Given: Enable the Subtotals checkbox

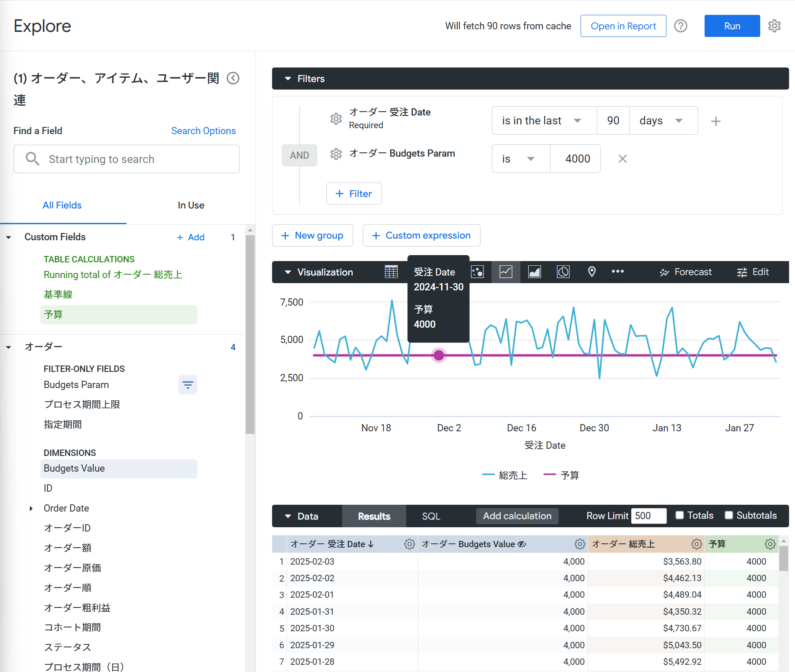Looking at the screenshot, I should pyautogui.click(x=729, y=515).
